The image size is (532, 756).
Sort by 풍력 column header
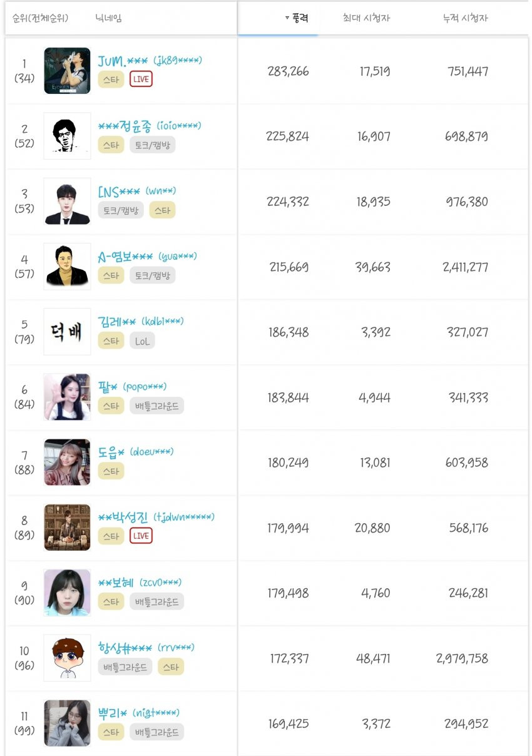pos(297,18)
